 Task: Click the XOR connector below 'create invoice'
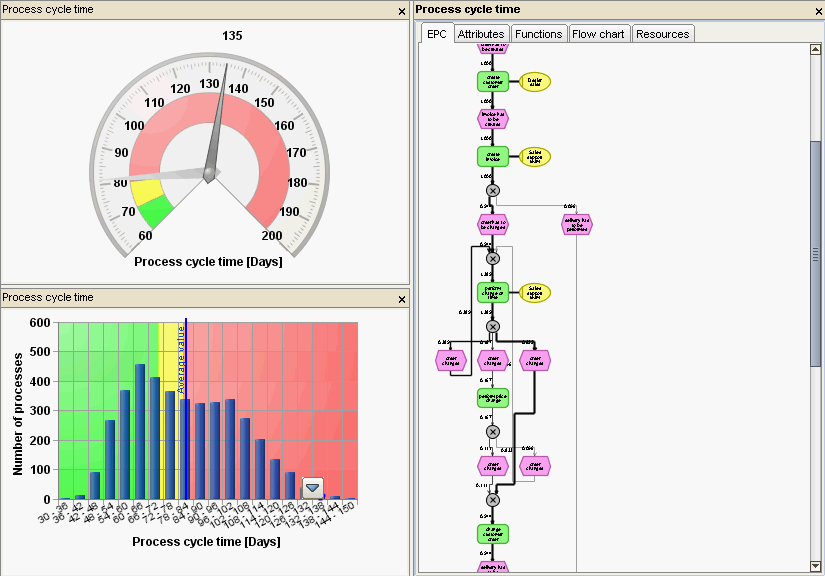coord(492,190)
